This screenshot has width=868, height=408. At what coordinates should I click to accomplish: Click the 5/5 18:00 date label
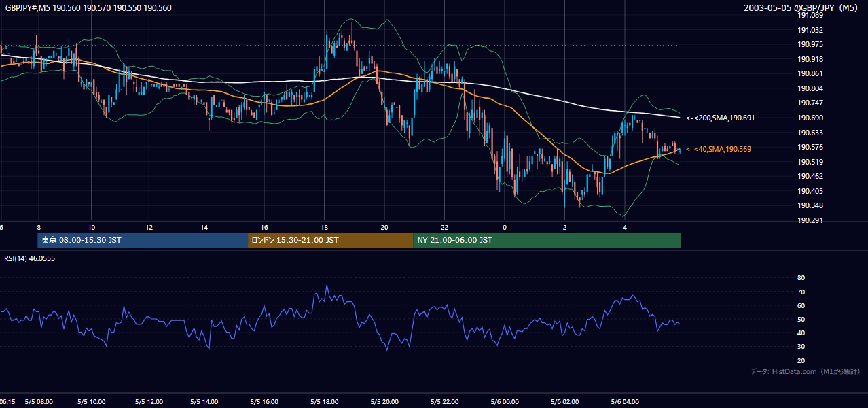pos(324,402)
